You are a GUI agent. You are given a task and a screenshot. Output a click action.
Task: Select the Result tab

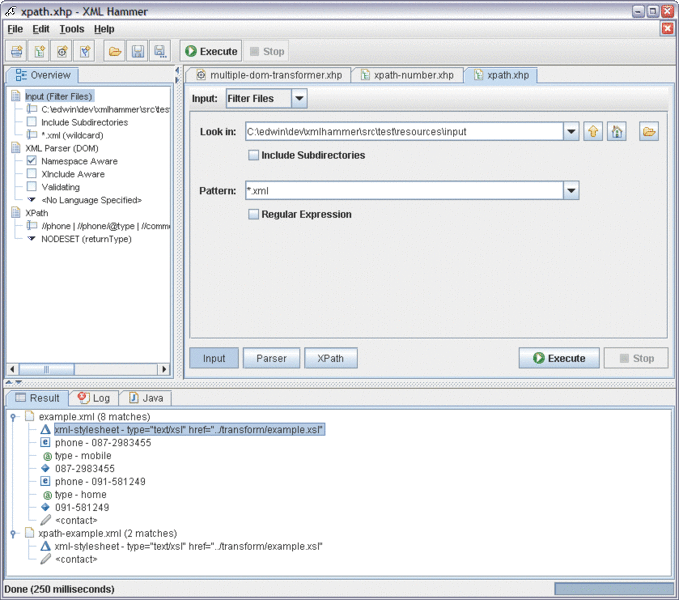click(x=37, y=398)
